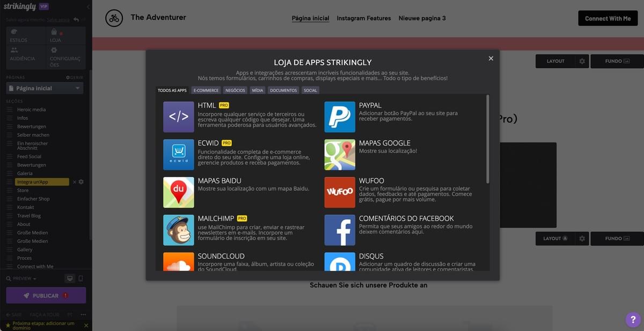Click the Adventurer site title
The image size is (644, 331).
click(158, 17)
